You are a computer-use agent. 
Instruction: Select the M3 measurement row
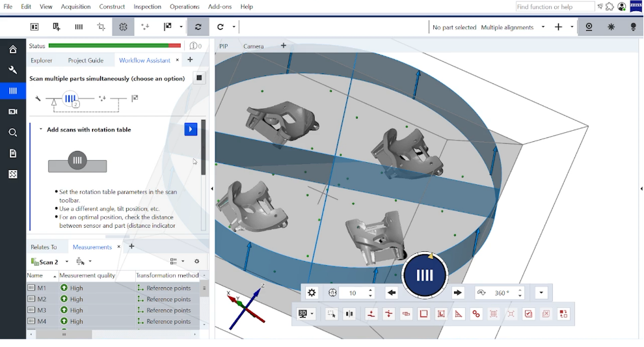click(x=113, y=310)
